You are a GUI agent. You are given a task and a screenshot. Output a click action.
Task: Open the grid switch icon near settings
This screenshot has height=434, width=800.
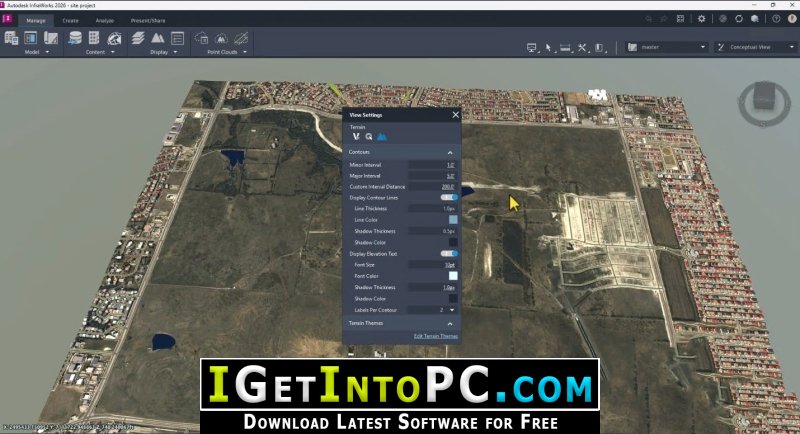click(680, 19)
